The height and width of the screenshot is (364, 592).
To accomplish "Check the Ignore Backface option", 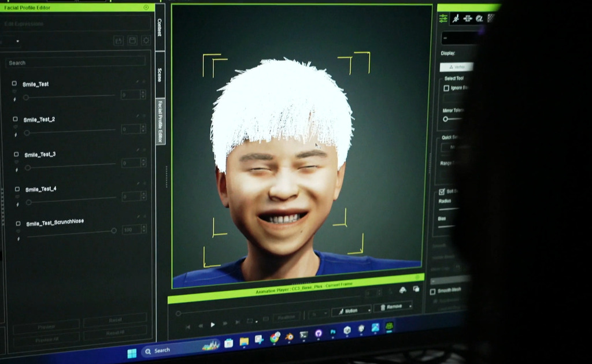I will click(446, 88).
